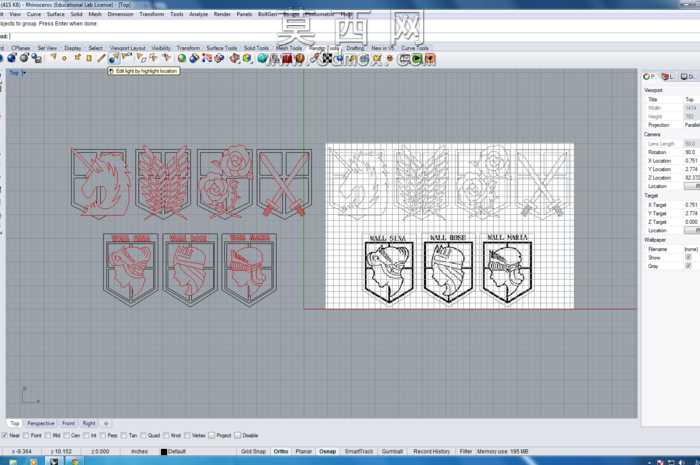Screen dimensions: 700x465
Task: Toggle wallpaper Show checkbox
Action: [x=688, y=257]
